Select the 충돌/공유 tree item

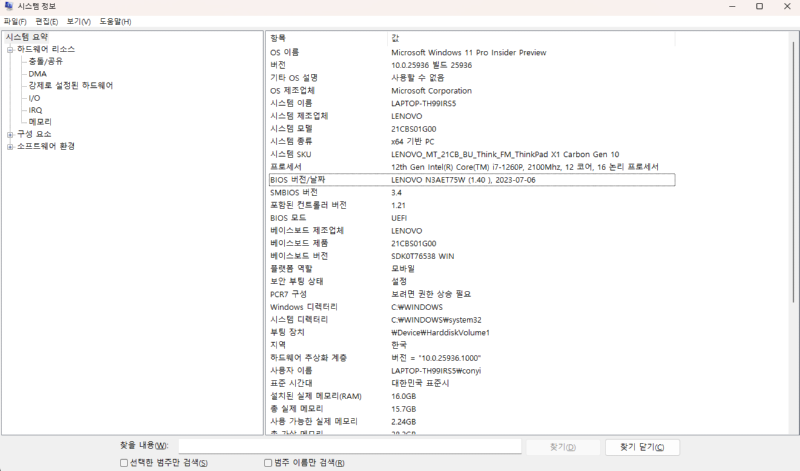click(x=46, y=61)
